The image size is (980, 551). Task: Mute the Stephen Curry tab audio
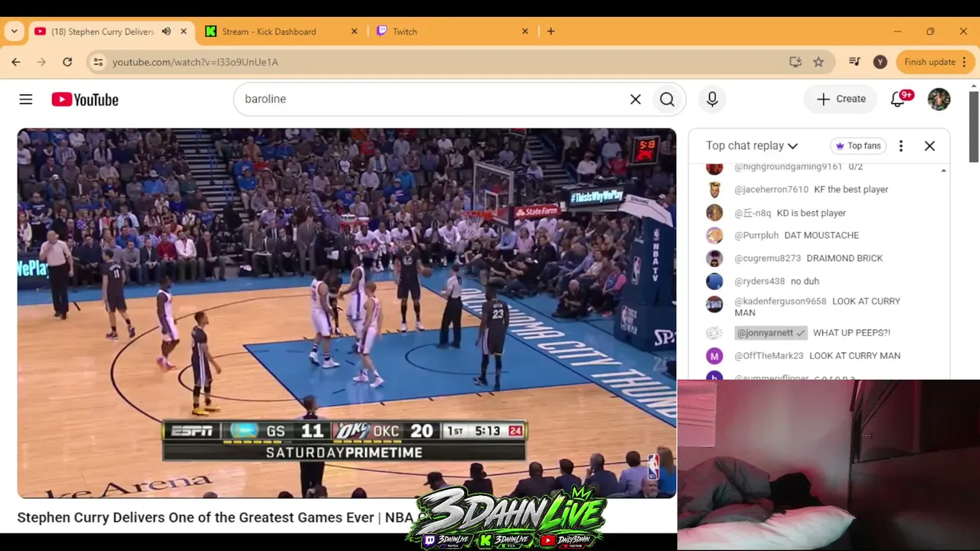coord(166,31)
